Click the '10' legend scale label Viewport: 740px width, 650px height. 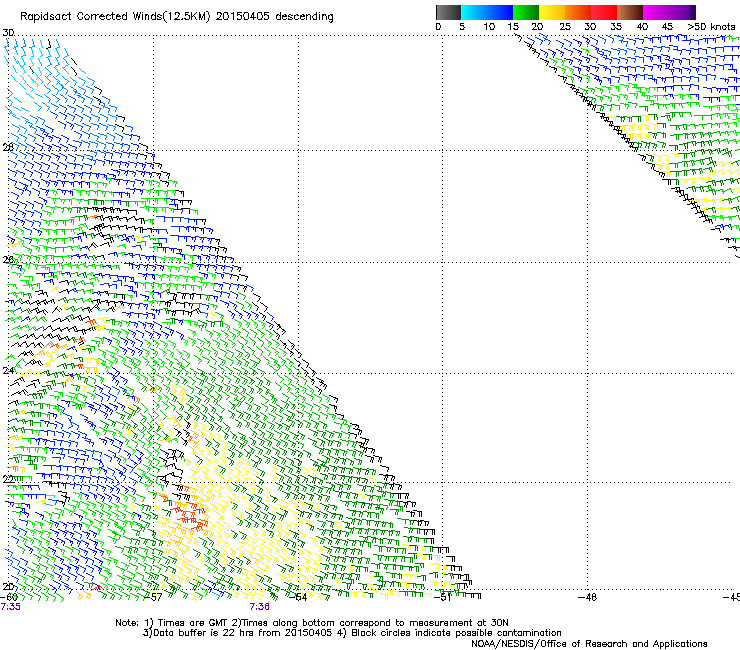[489, 27]
